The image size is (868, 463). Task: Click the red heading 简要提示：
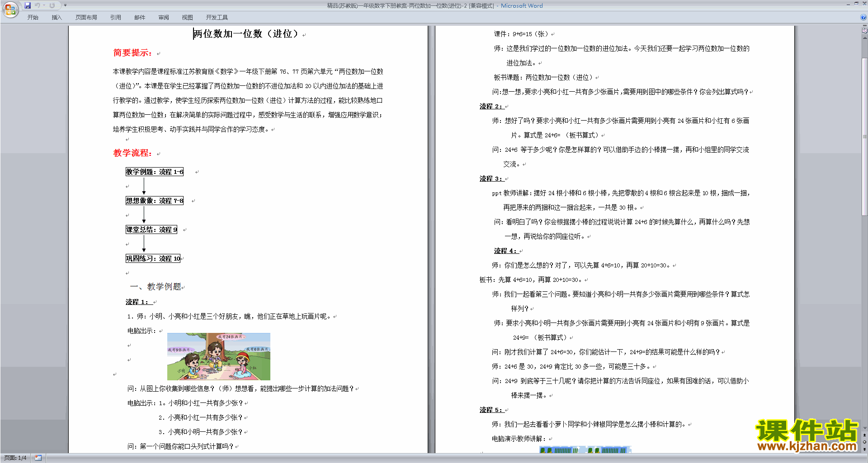click(x=132, y=53)
